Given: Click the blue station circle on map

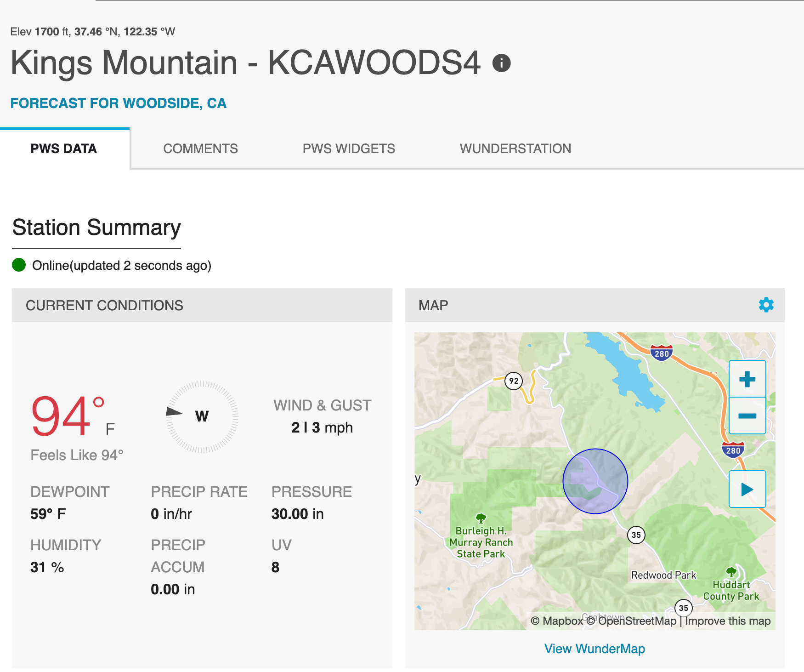Looking at the screenshot, I should (595, 481).
